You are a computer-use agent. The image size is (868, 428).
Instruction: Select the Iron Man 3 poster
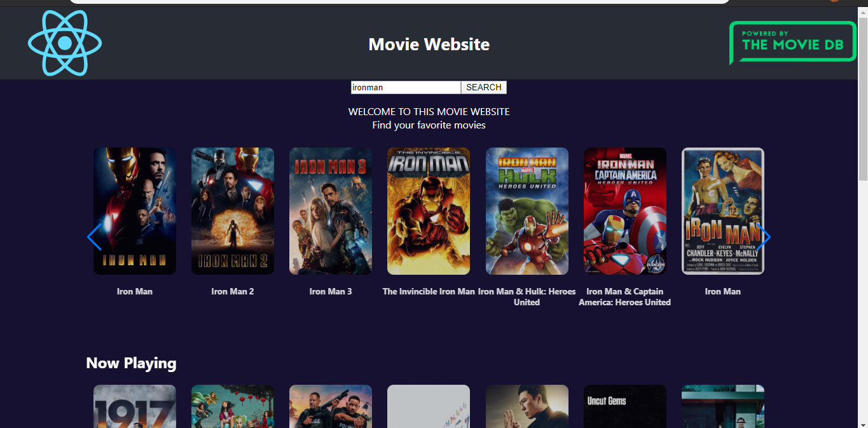331,211
